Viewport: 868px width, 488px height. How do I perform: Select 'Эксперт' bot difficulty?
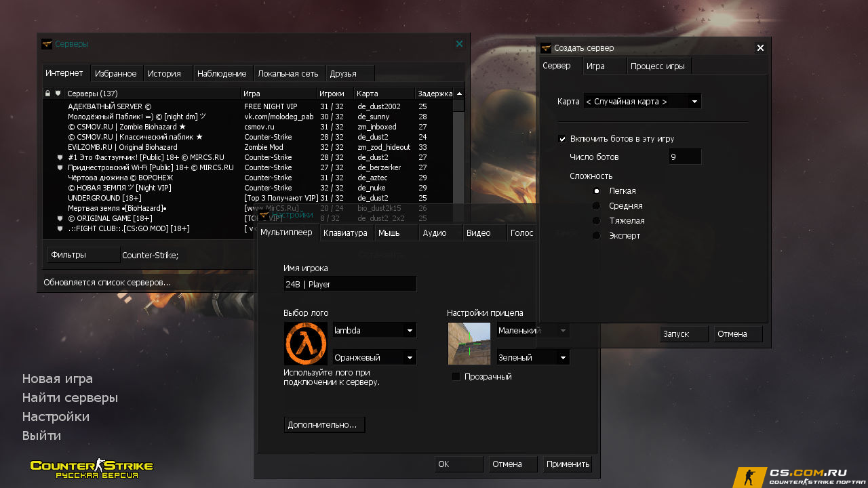(597, 236)
